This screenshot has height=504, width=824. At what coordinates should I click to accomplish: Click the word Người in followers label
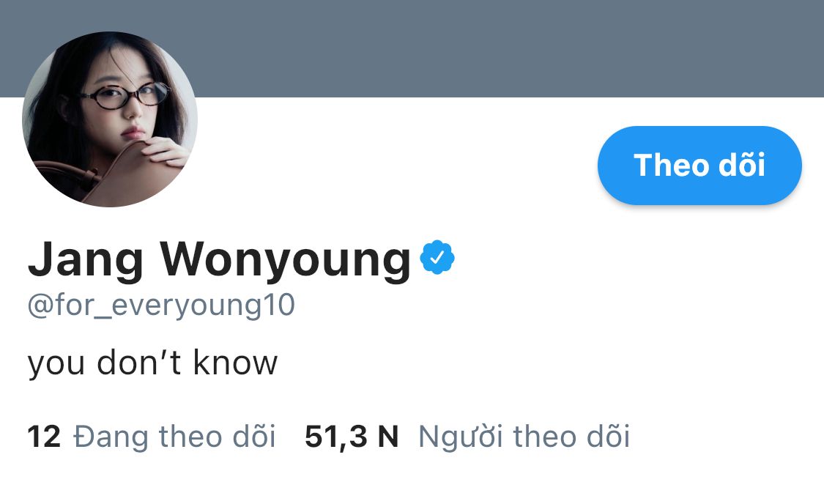(x=461, y=437)
